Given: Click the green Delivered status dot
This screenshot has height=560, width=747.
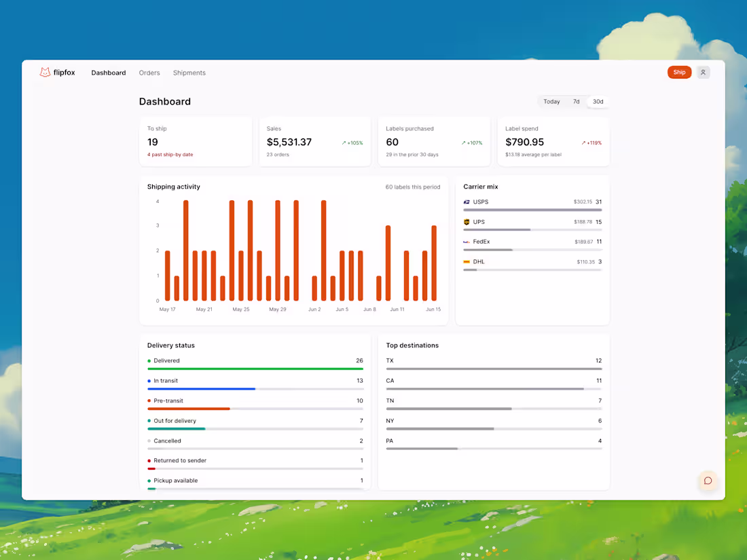Looking at the screenshot, I should pyautogui.click(x=149, y=361).
